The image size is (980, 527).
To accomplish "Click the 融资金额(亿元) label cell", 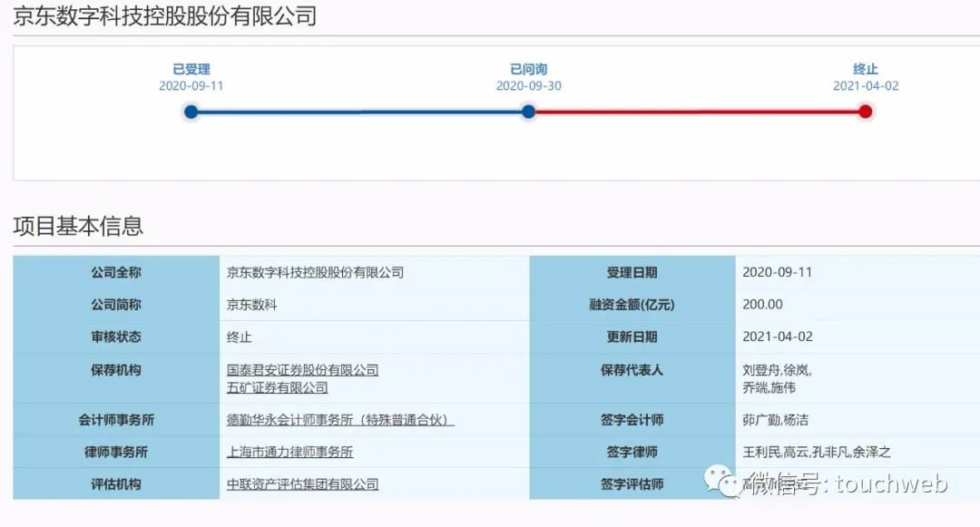I will (632, 305).
